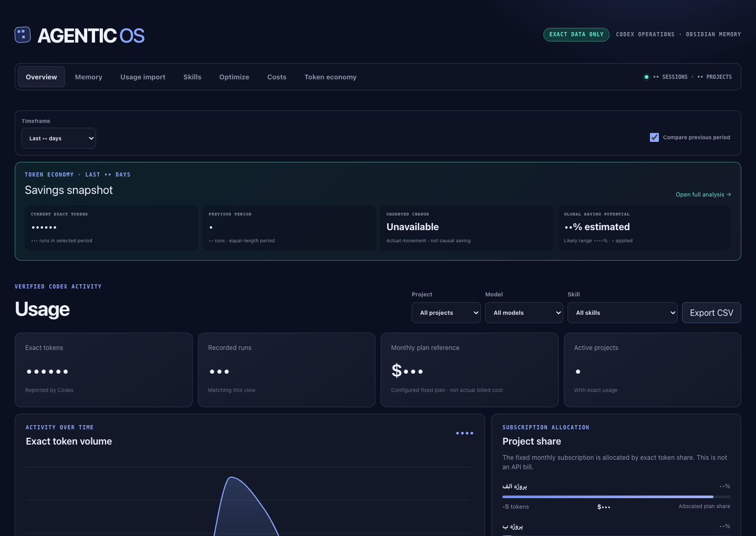The height and width of the screenshot is (536, 756).
Task: Click the dotted value above the token chart
Action: click(x=465, y=434)
